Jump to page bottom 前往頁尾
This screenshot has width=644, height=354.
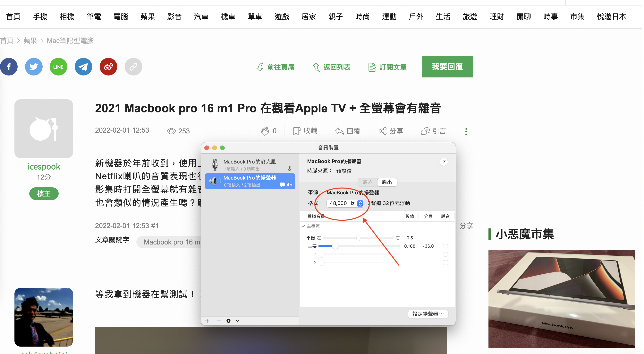click(x=275, y=67)
